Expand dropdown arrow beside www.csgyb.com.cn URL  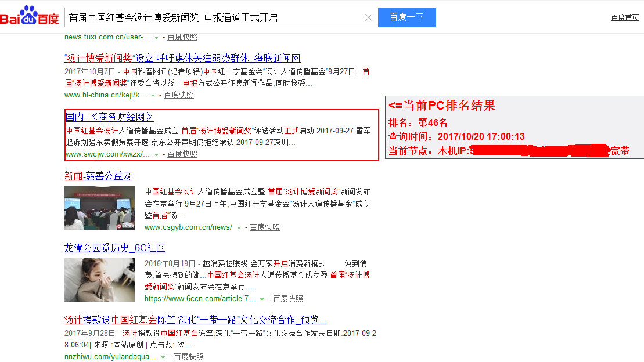click(x=239, y=227)
